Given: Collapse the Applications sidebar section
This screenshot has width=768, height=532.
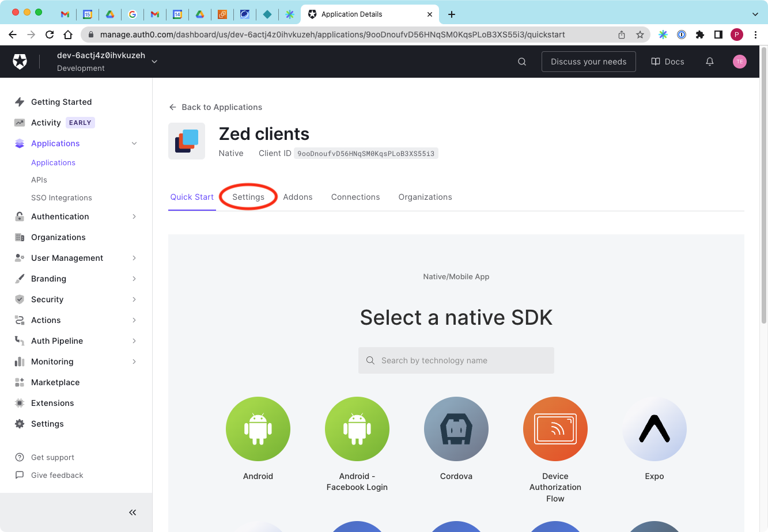Looking at the screenshot, I should tap(134, 143).
